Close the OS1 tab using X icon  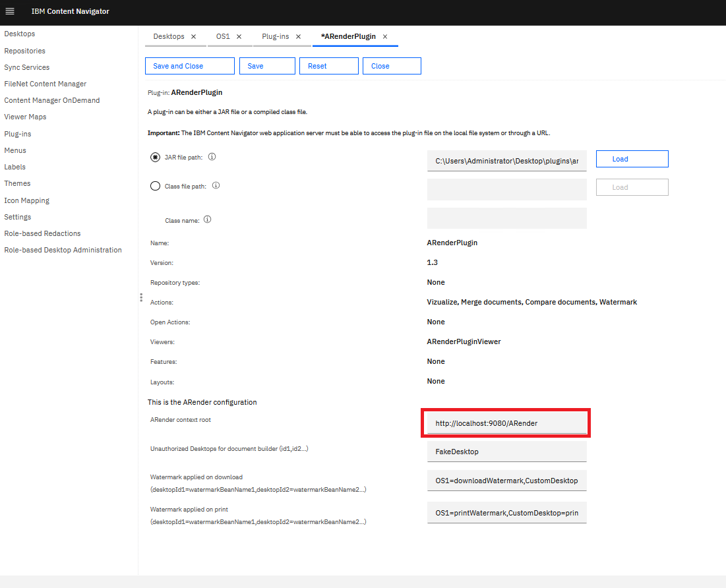239,37
